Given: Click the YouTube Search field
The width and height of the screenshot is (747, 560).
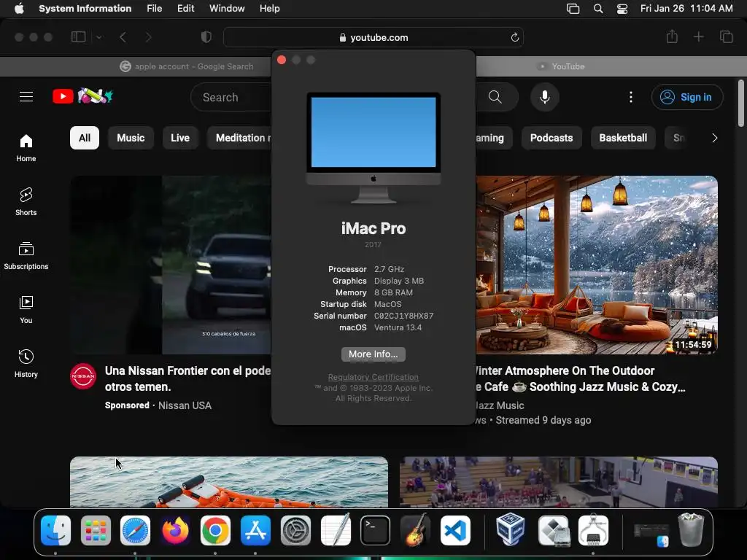Looking at the screenshot, I should pos(231,97).
